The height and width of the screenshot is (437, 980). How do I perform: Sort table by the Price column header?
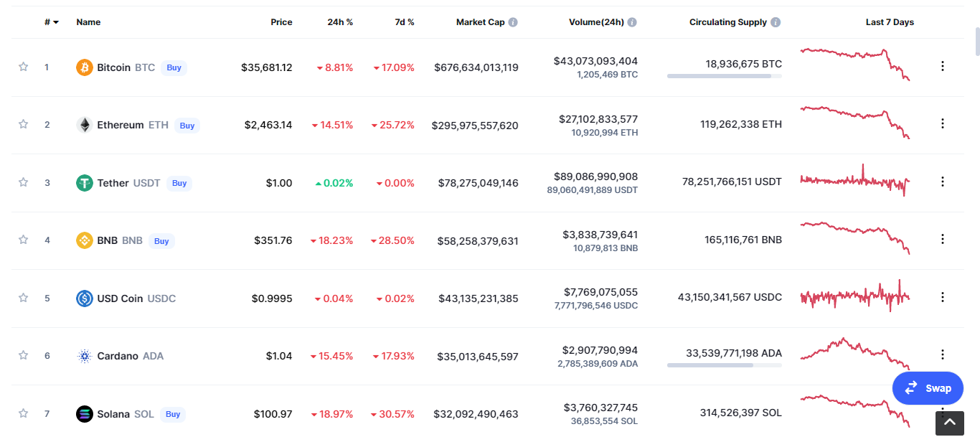[x=281, y=22]
